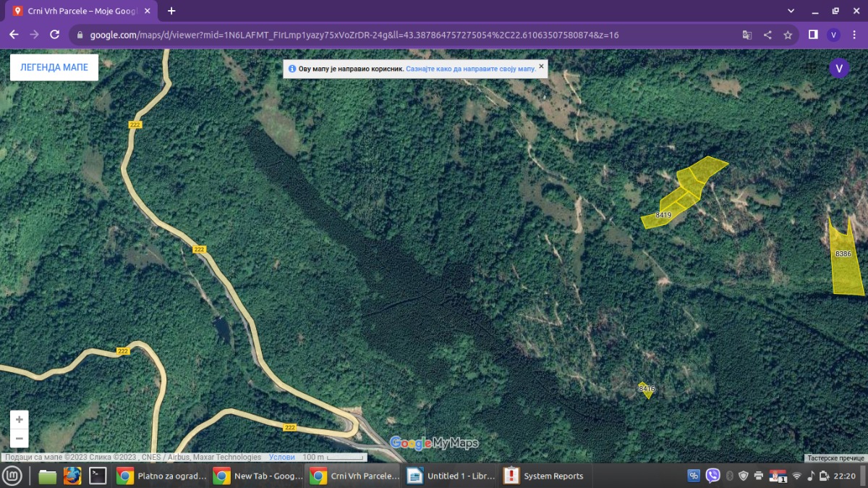Open the ЛЕГЕНДА МАПЕ panel
The height and width of the screenshot is (488, 868).
point(54,67)
